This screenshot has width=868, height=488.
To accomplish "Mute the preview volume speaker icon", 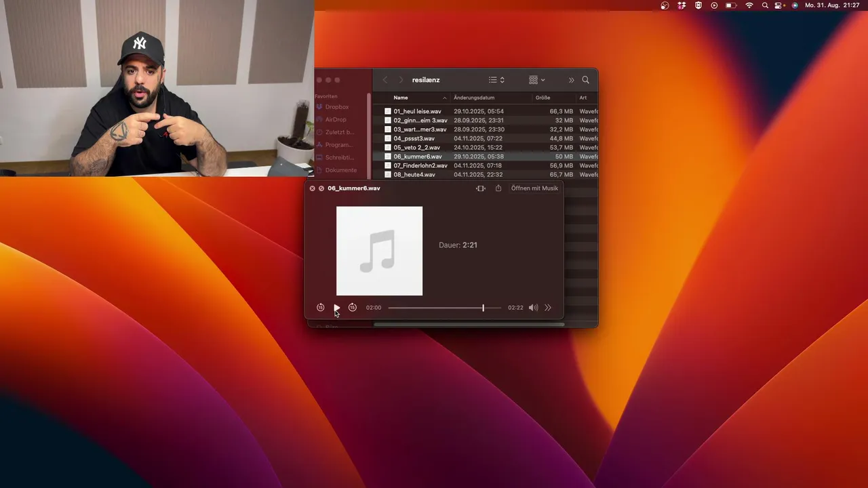I will click(533, 308).
